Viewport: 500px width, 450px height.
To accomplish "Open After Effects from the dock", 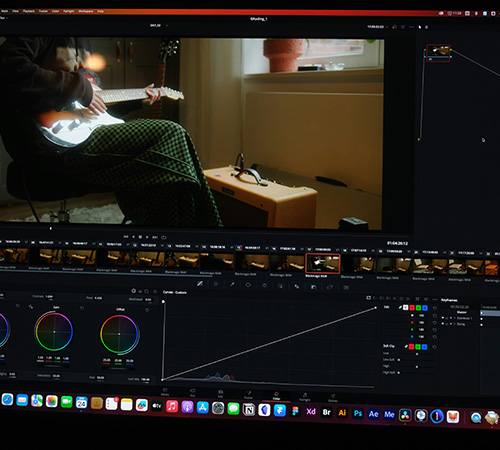I will 373,414.
